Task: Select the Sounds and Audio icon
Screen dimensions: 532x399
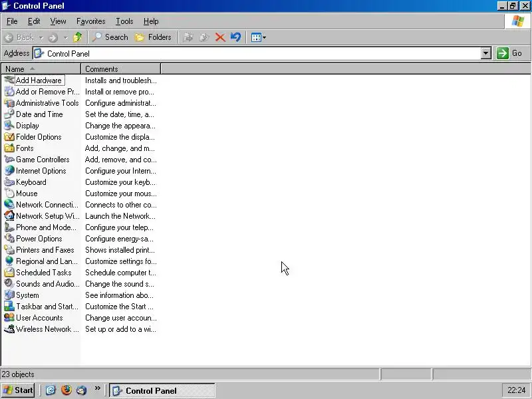Action: point(9,284)
